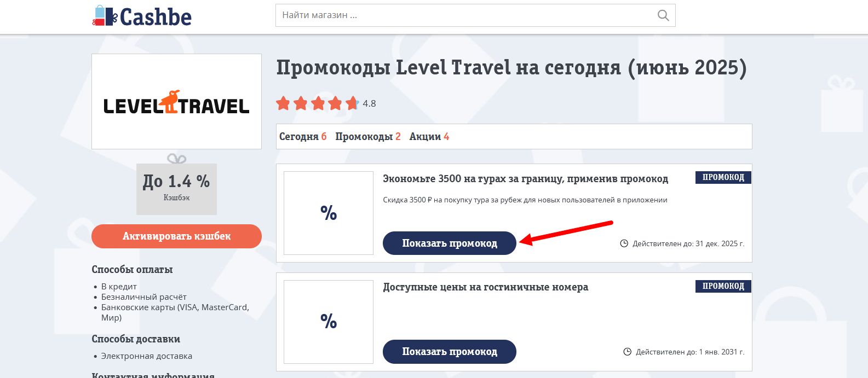Open the Level Travel logo image

(176, 101)
